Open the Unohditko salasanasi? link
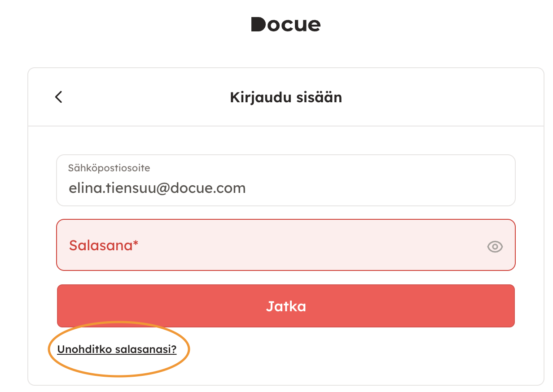This screenshot has height=392, width=553. coord(117,349)
